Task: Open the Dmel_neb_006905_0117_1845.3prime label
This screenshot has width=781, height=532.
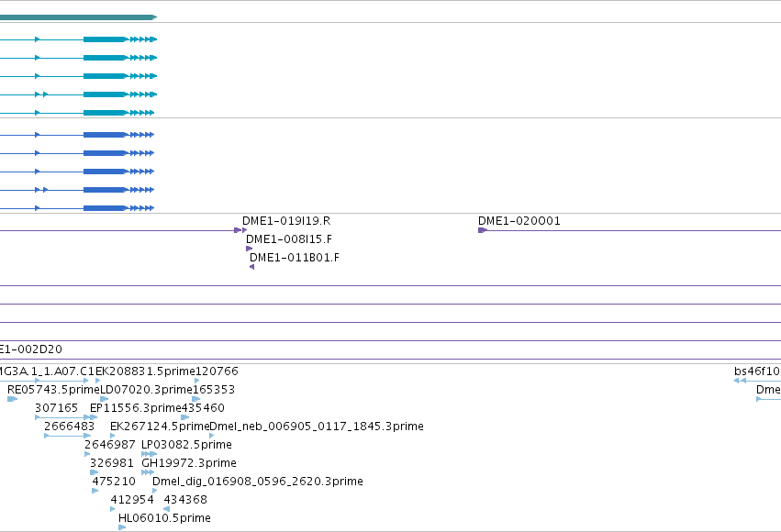Action: [317, 427]
